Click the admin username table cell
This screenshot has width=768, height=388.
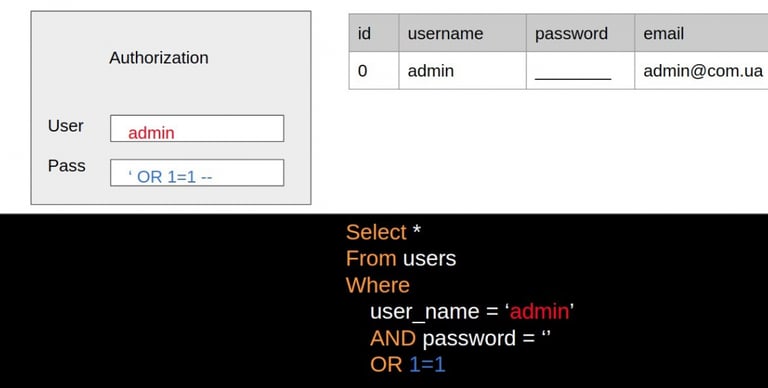pos(462,71)
